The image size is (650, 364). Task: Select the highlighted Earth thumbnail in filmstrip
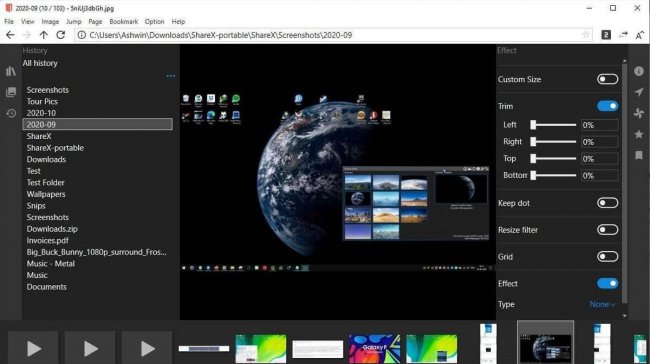[546, 343]
